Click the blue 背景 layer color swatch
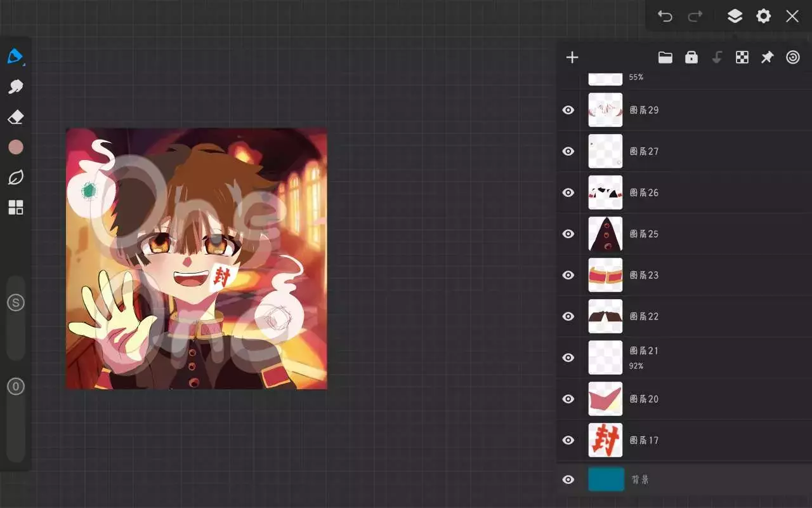This screenshot has height=508, width=812. click(x=606, y=479)
